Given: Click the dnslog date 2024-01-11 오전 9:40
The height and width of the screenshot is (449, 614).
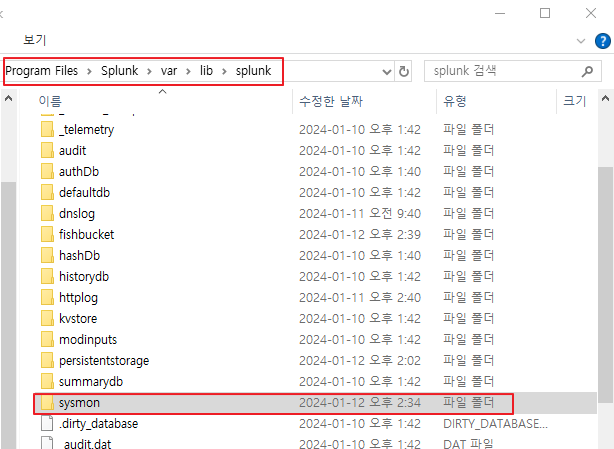Looking at the screenshot, I should pyautogui.click(x=360, y=214).
